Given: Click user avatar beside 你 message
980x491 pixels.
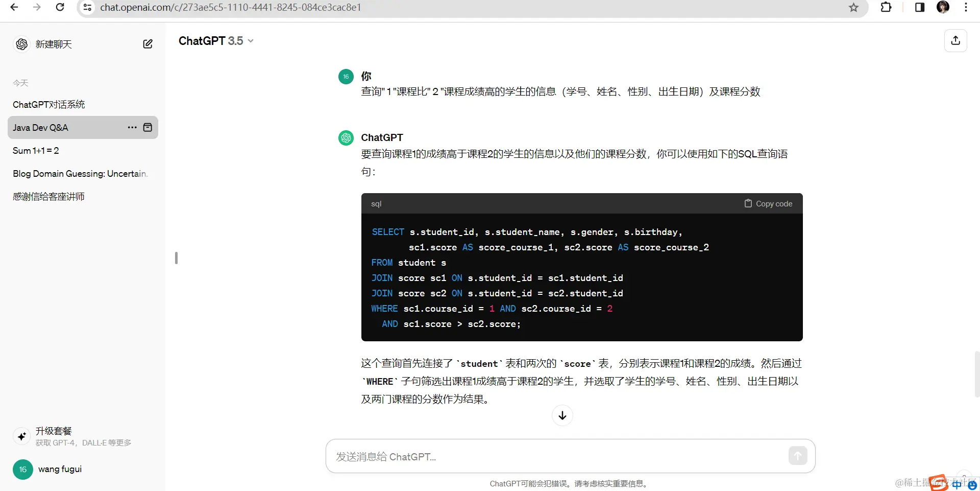Looking at the screenshot, I should (346, 77).
